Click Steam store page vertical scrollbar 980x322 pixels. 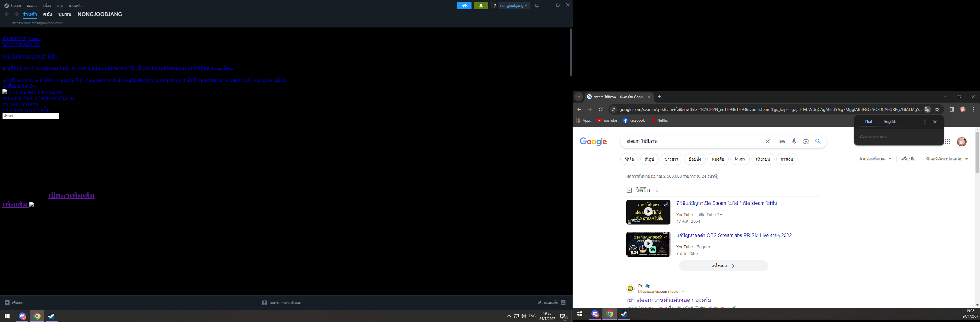(571, 52)
